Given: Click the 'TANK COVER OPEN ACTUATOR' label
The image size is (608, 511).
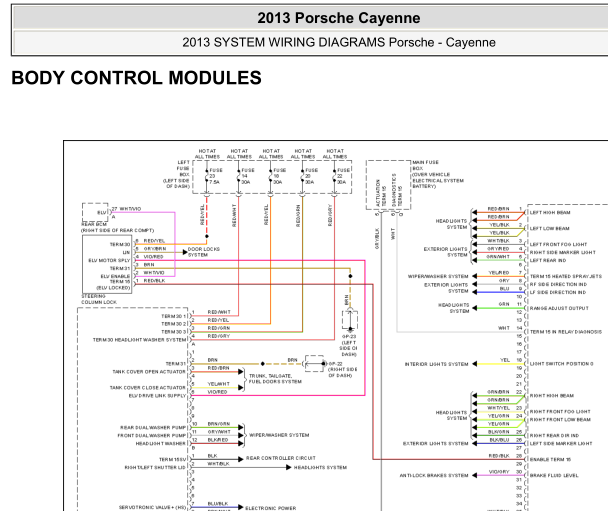Looking at the screenshot, I should click(149, 371).
